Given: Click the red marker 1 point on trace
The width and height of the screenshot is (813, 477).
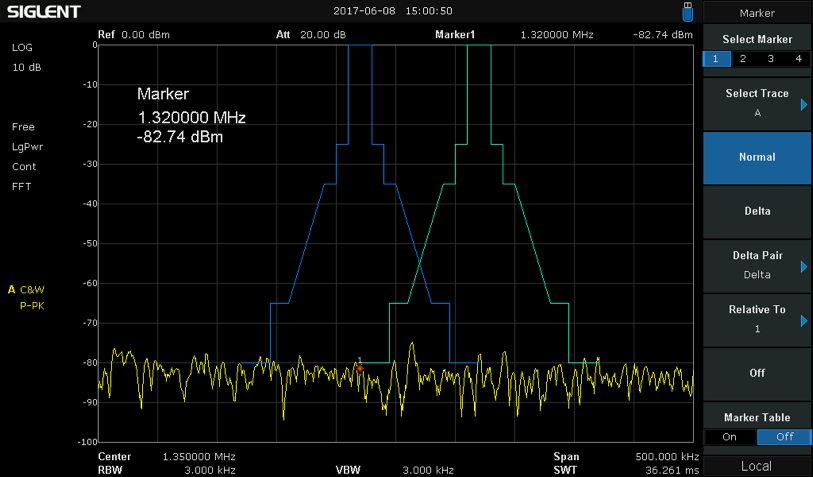Looking at the screenshot, I should [x=360, y=368].
